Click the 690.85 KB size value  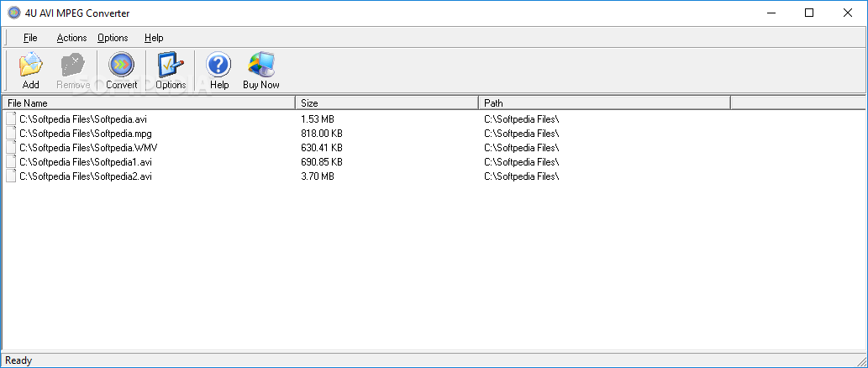pyautogui.click(x=322, y=162)
